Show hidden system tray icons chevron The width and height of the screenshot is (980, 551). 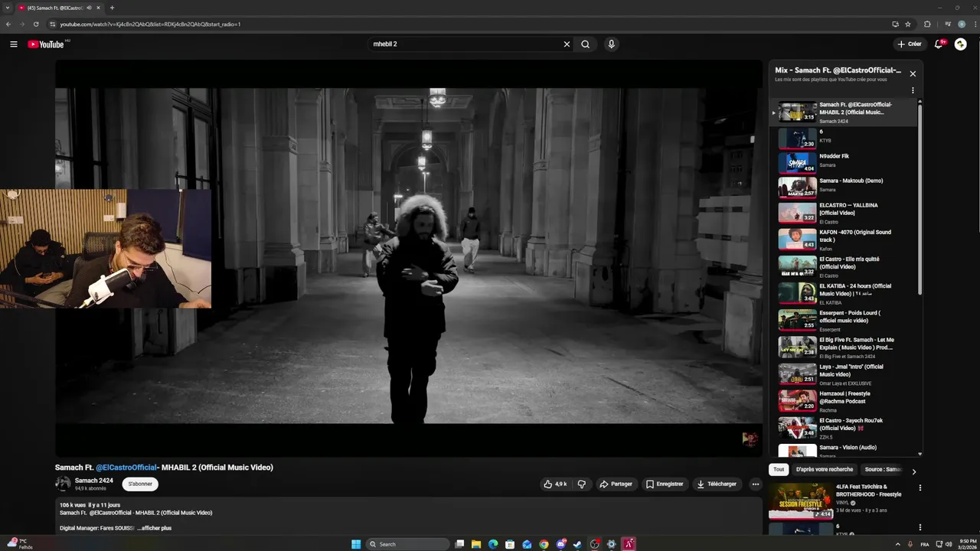[x=898, y=544]
